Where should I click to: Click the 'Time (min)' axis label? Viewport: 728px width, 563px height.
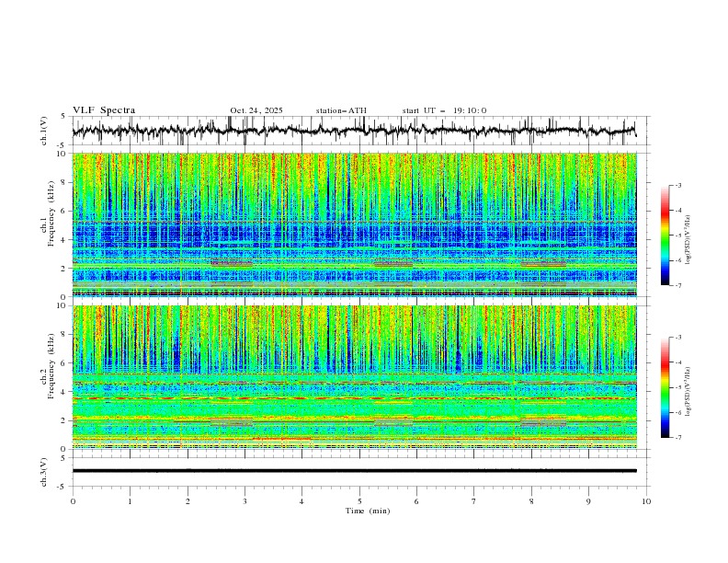coord(368,511)
